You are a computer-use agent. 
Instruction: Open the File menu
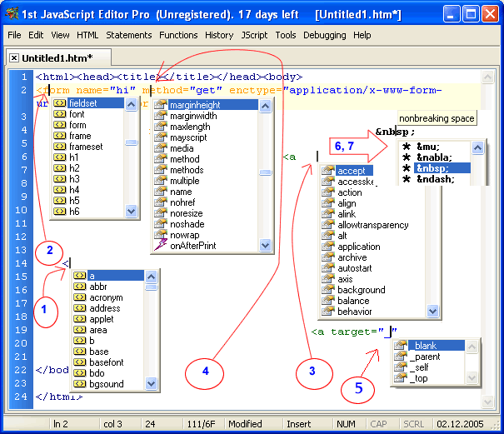point(14,35)
